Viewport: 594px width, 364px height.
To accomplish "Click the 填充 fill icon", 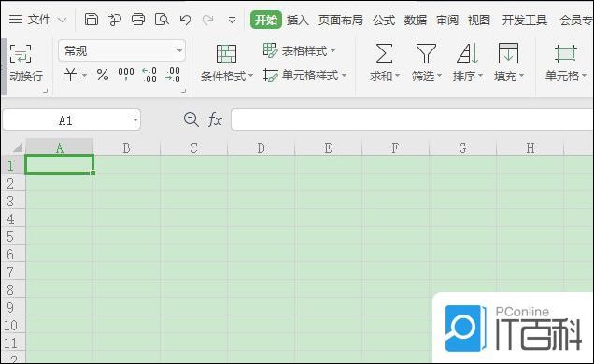I will click(x=508, y=53).
